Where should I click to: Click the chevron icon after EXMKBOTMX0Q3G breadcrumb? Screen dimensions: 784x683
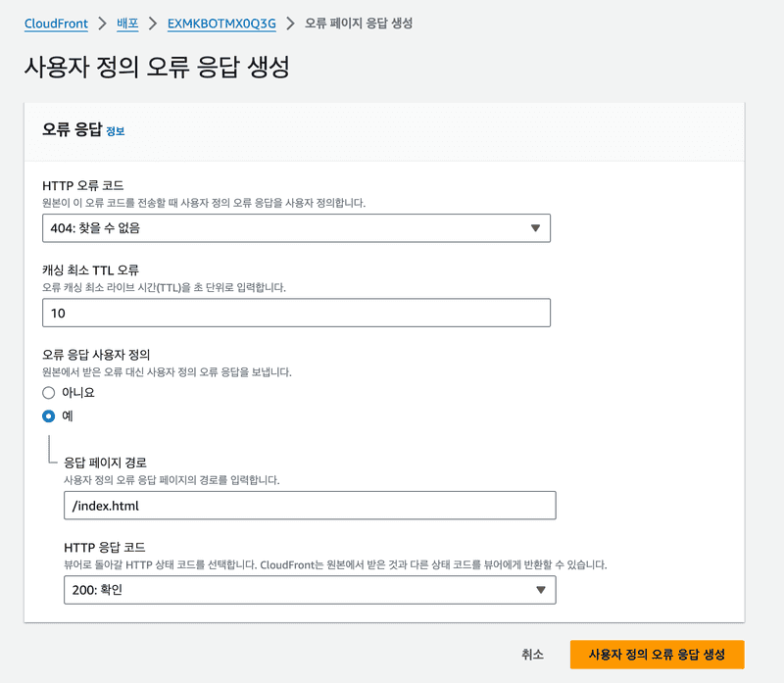tap(290, 23)
